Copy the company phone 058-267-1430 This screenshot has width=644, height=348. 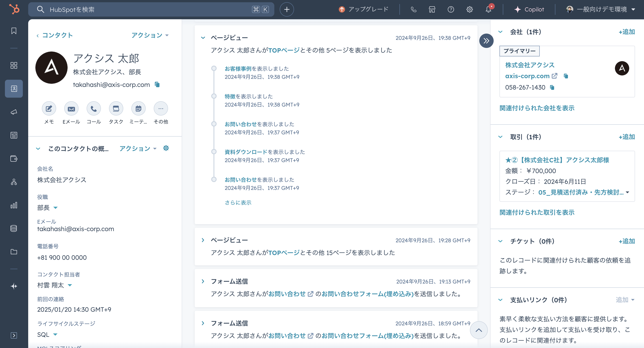[552, 88]
